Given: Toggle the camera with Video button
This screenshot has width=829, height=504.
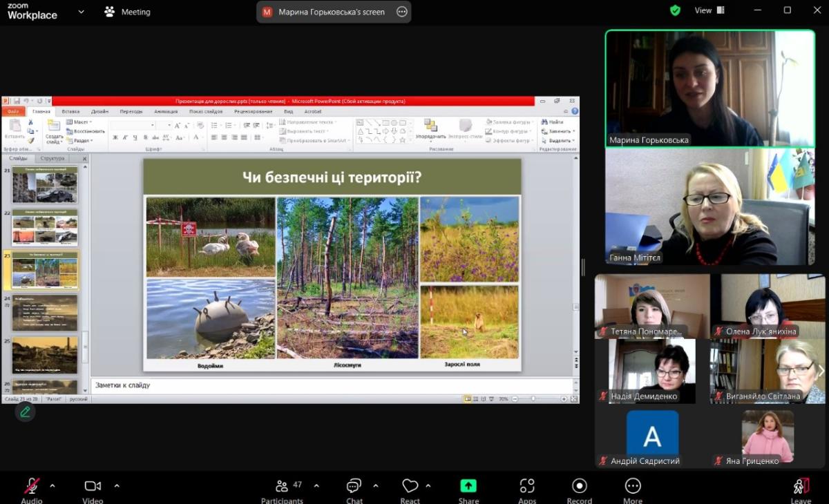Looking at the screenshot, I should pos(93,487).
